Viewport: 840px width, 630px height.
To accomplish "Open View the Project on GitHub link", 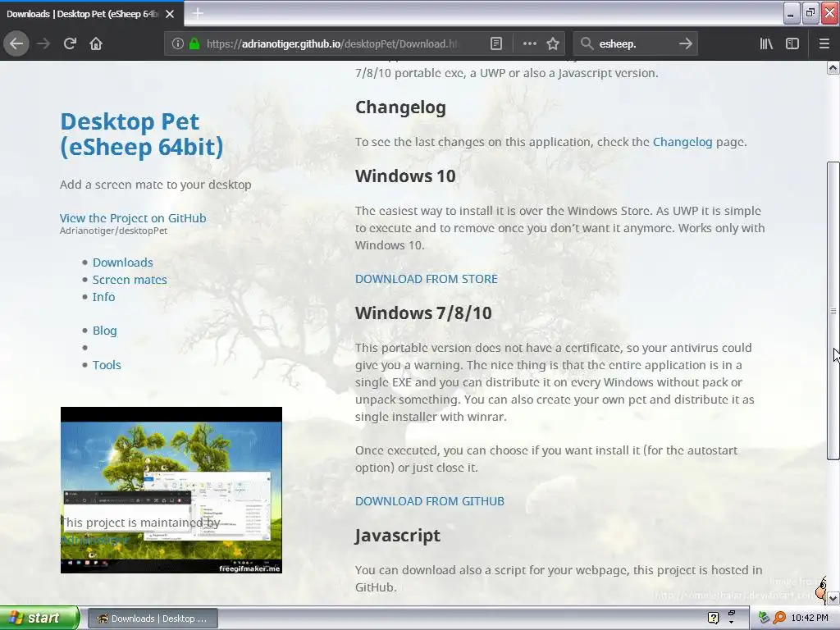I will [133, 218].
